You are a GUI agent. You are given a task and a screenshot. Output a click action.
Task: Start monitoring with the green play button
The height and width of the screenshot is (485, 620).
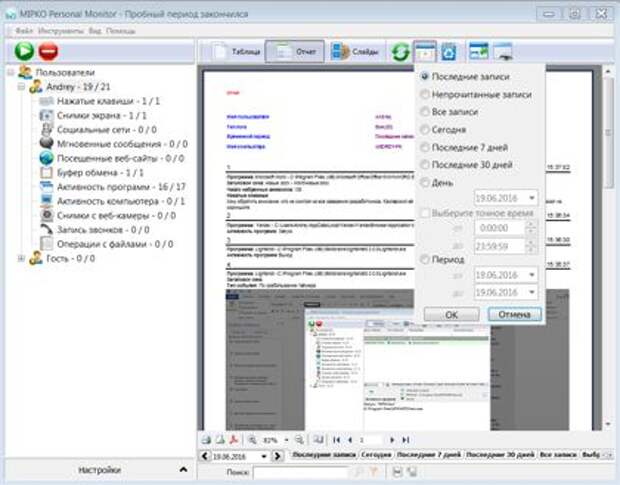click(x=24, y=51)
